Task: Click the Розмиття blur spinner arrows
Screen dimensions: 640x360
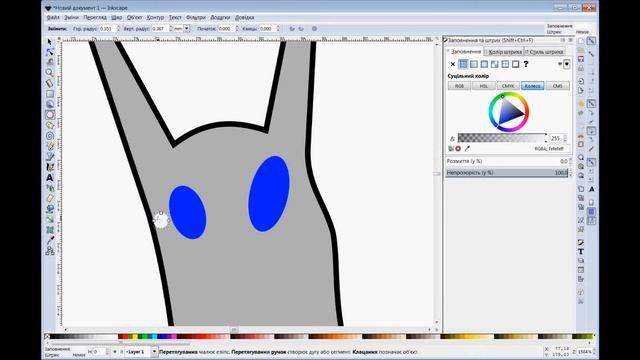Action: point(570,161)
